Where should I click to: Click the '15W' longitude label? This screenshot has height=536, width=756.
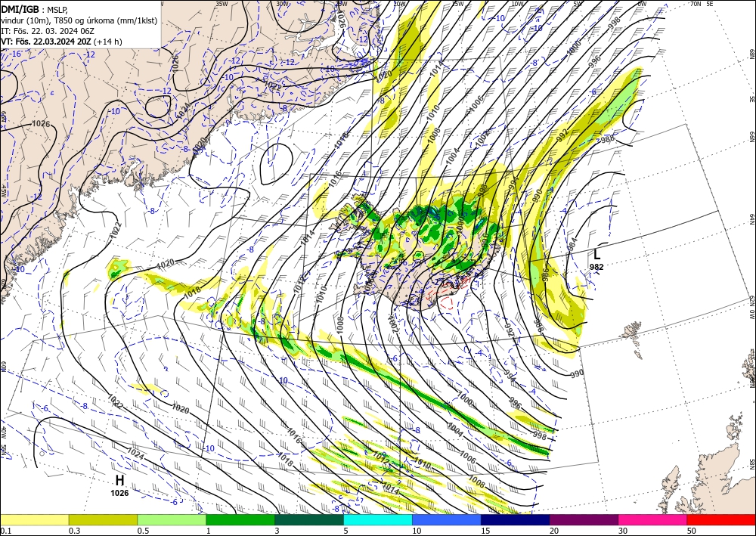pyautogui.click(x=458, y=3)
